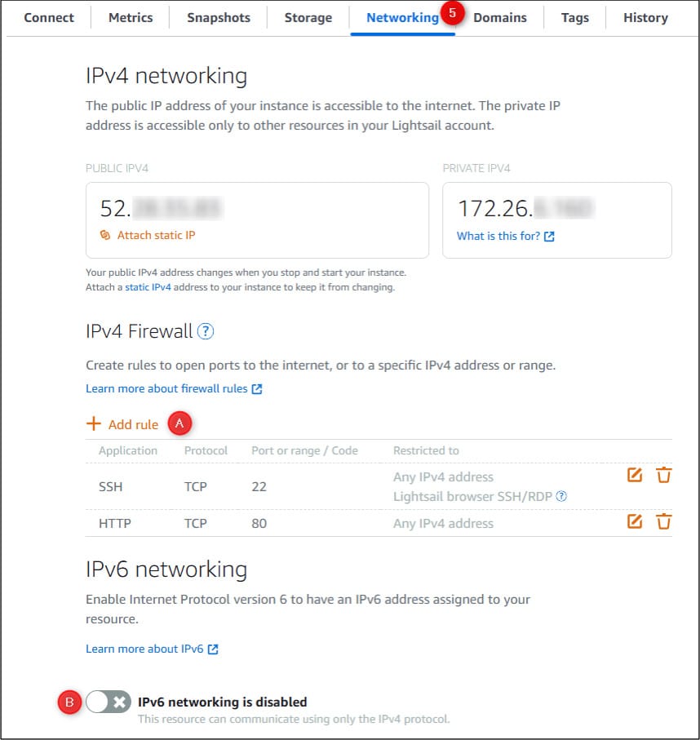Edit the SSH firewall rule

(x=635, y=475)
